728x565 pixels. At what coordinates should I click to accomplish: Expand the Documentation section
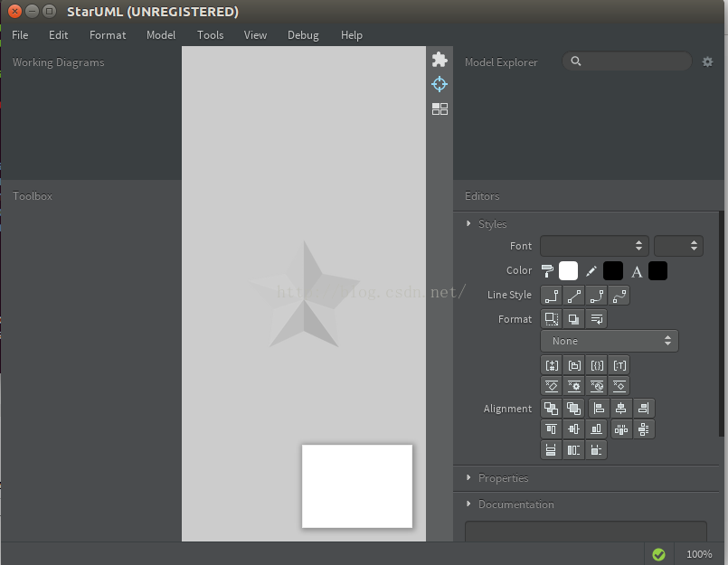click(x=468, y=504)
